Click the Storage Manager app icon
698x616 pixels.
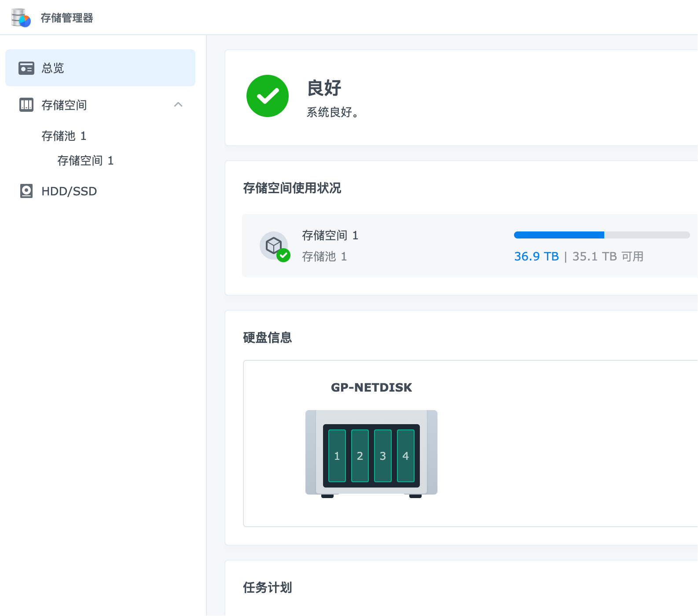tap(21, 18)
